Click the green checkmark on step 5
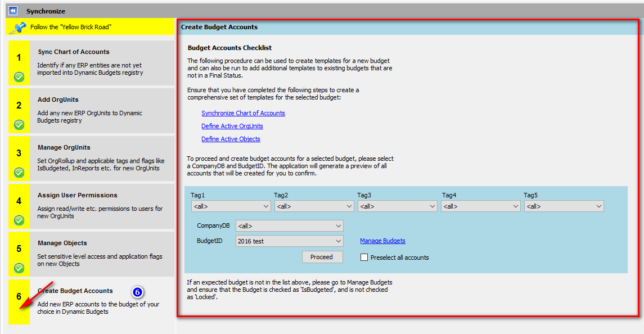The width and height of the screenshot is (644, 334). [x=19, y=268]
